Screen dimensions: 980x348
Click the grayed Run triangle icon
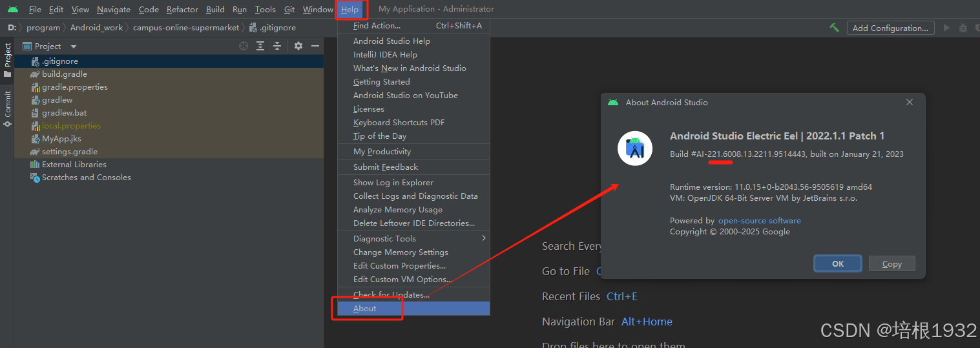[x=947, y=28]
